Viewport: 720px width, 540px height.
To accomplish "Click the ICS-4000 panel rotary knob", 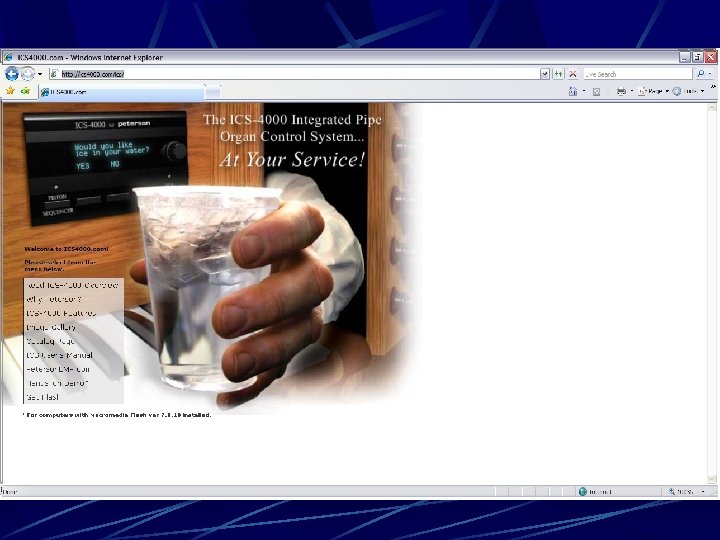I will point(173,151).
